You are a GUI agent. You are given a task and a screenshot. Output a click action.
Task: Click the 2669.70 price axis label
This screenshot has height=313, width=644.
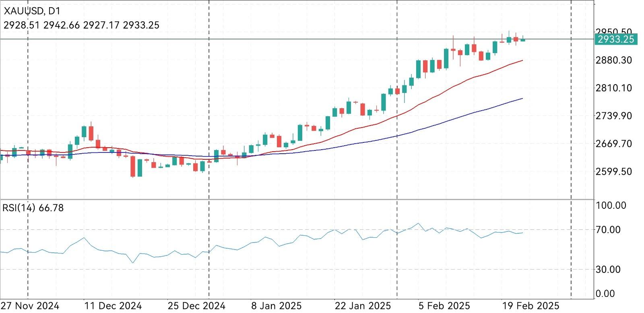[614, 144]
